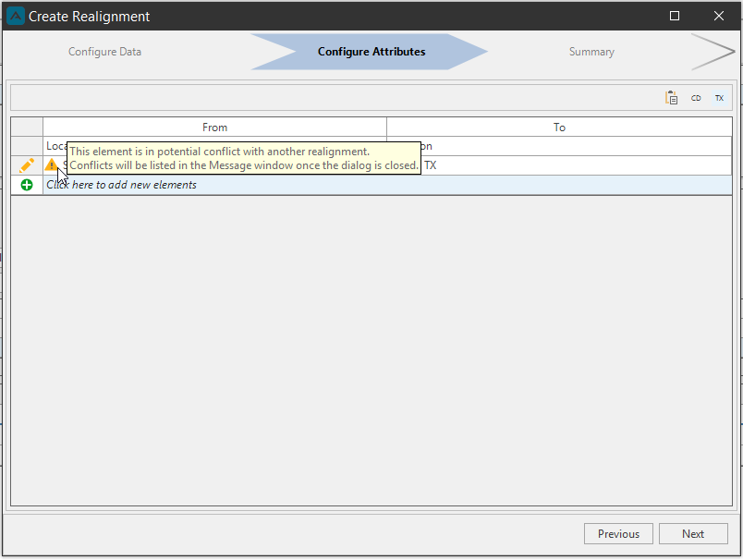
Task: Click the Previous button
Action: point(618,534)
